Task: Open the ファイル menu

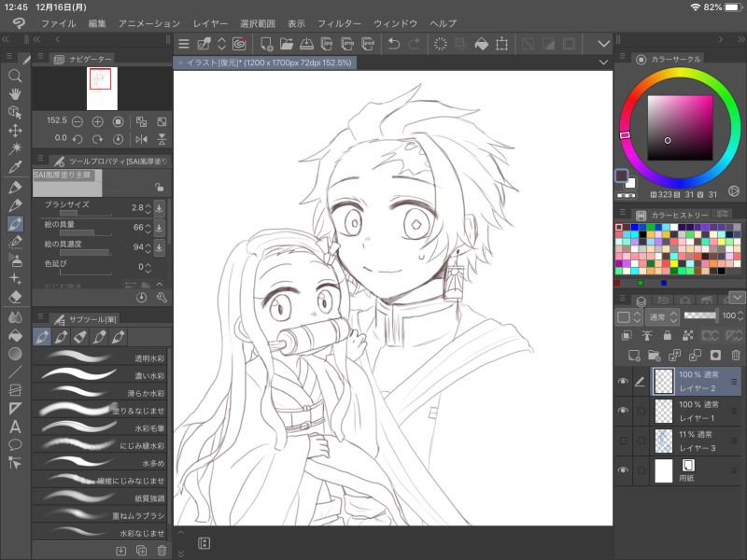Action: click(x=58, y=23)
